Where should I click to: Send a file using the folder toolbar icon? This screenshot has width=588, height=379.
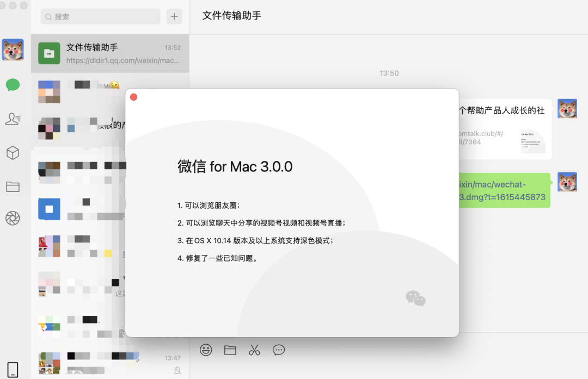click(230, 350)
